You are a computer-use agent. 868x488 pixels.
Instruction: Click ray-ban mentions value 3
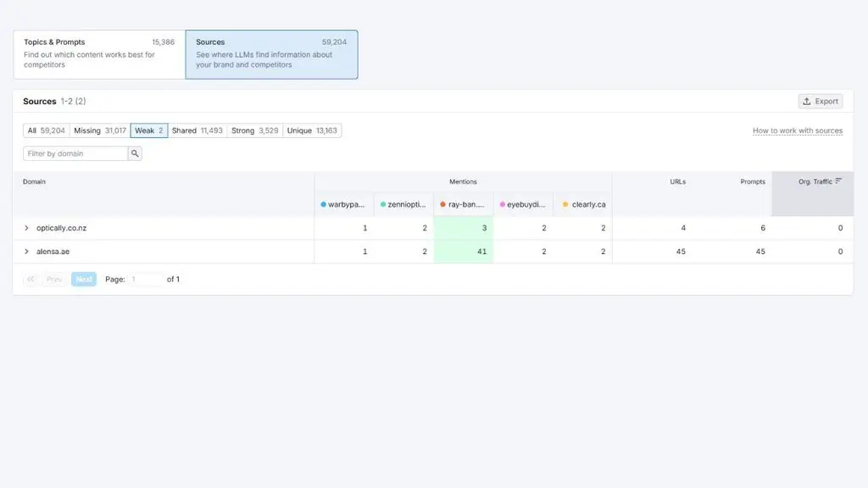pyautogui.click(x=484, y=228)
